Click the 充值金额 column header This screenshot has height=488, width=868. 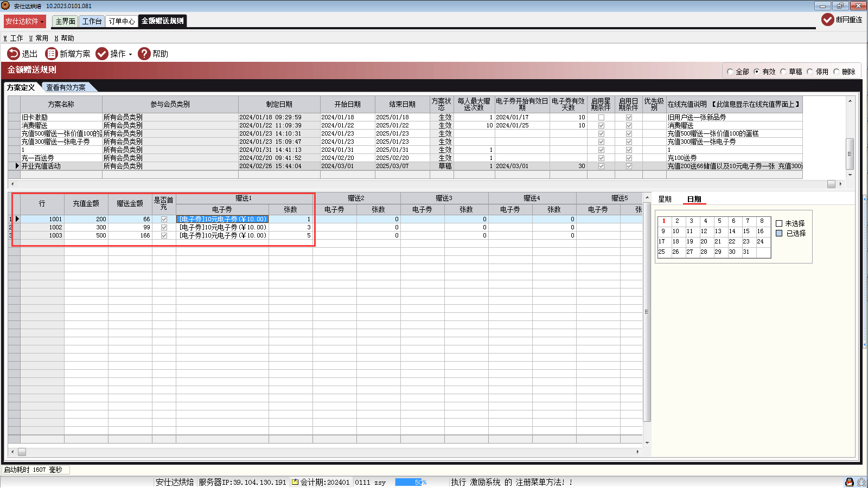coord(86,203)
